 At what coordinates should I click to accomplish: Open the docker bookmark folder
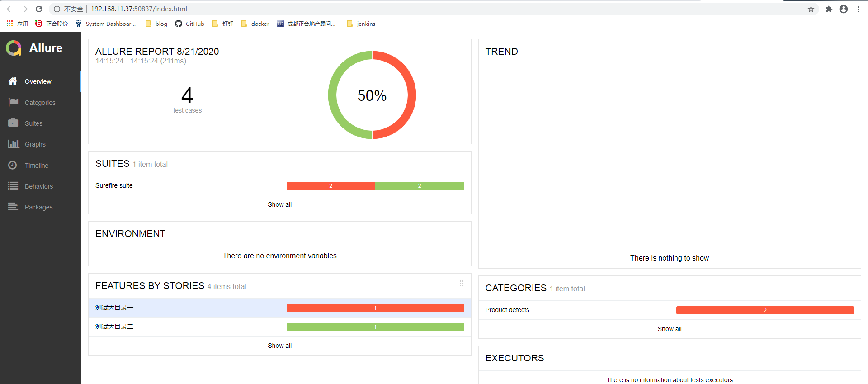(x=255, y=24)
